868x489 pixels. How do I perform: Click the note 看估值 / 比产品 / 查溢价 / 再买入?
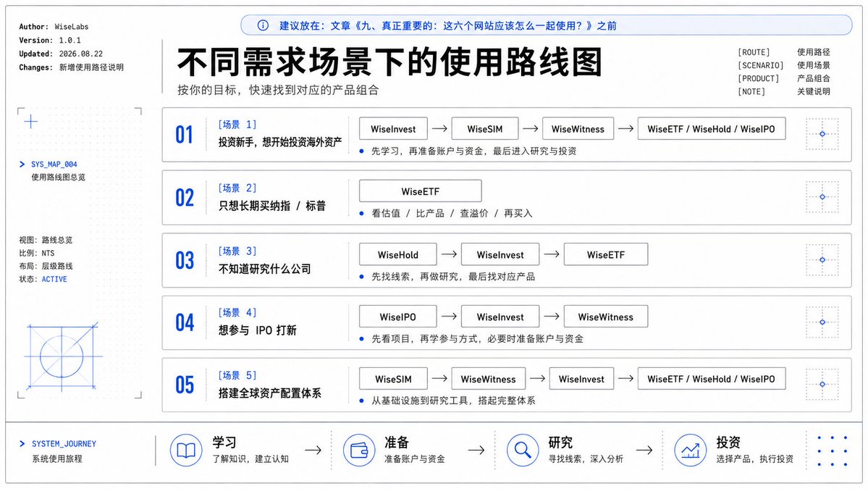click(x=452, y=213)
